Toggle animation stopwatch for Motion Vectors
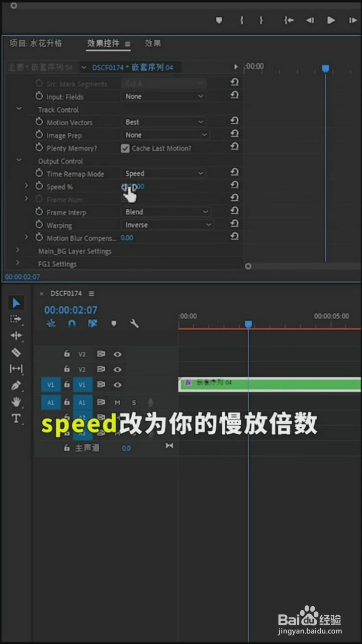 tap(39, 122)
